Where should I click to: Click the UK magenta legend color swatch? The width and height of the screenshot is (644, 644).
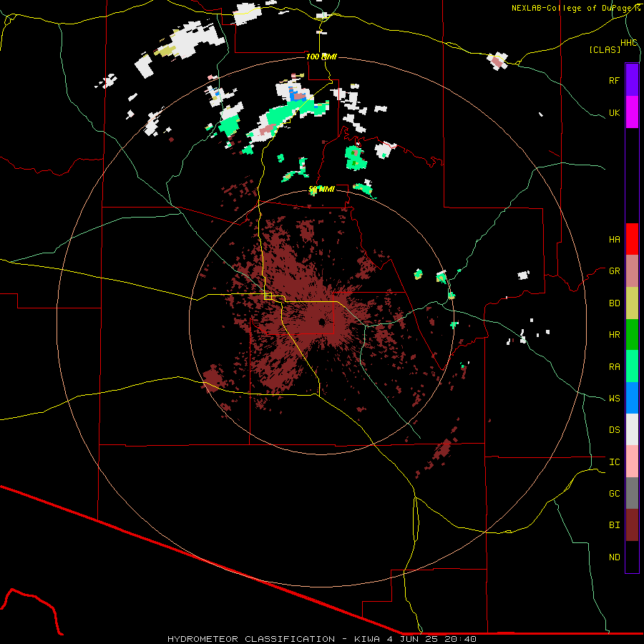(632, 112)
